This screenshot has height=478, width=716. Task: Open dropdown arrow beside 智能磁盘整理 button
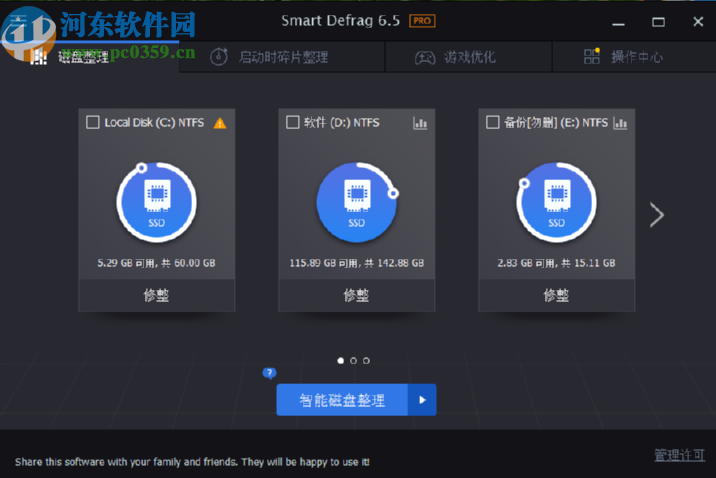click(422, 400)
